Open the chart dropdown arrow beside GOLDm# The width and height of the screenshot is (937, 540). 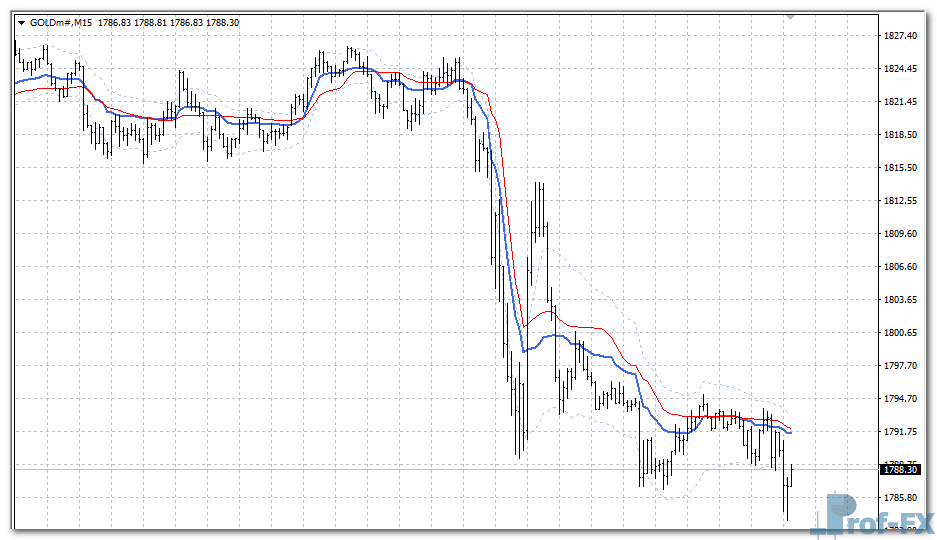(22, 22)
